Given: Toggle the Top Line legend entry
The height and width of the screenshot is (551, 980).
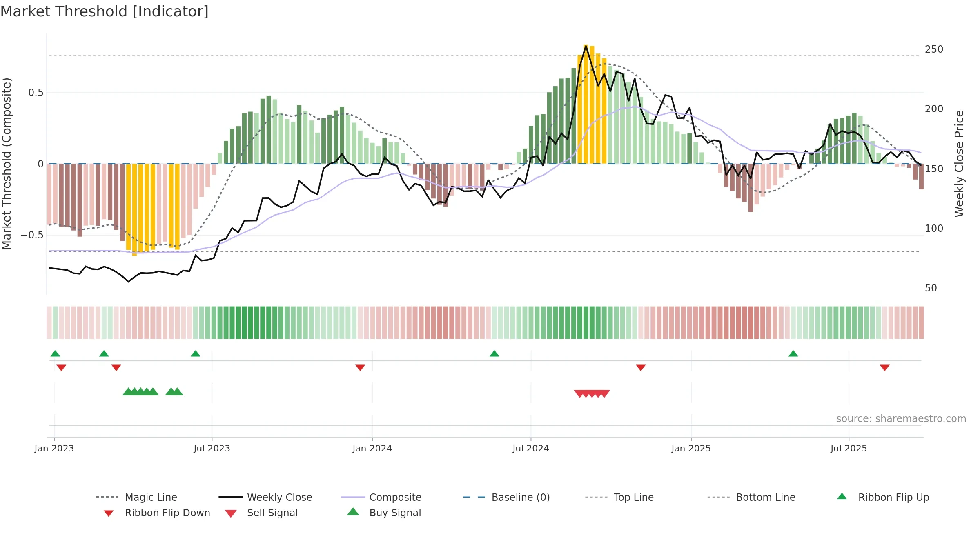Looking at the screenshot, I should click(619, 497).
